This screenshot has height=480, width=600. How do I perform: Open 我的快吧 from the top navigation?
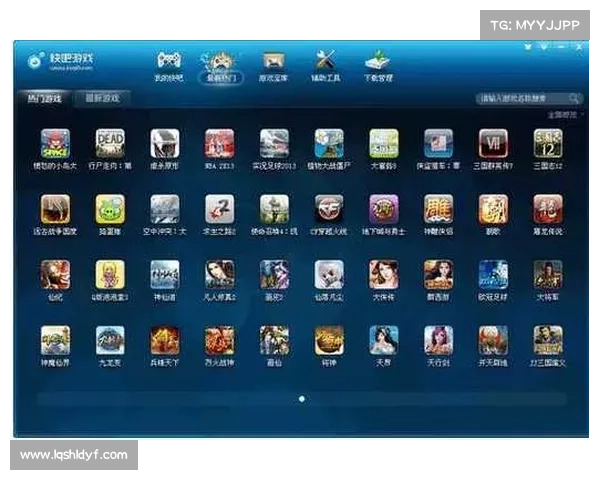point(168,64)
